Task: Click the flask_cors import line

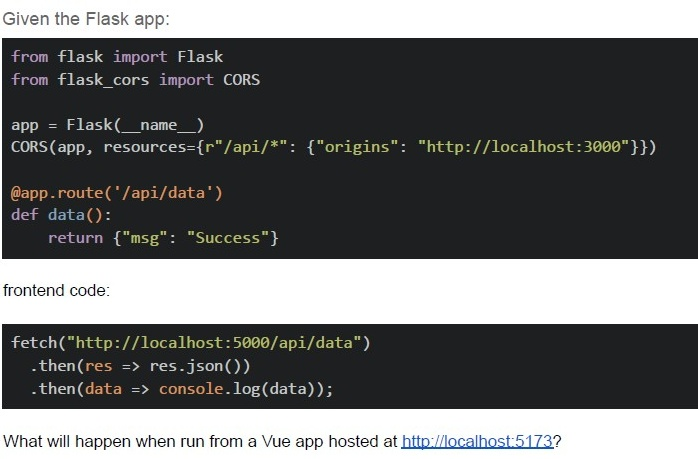Action: tap(136, 80)
